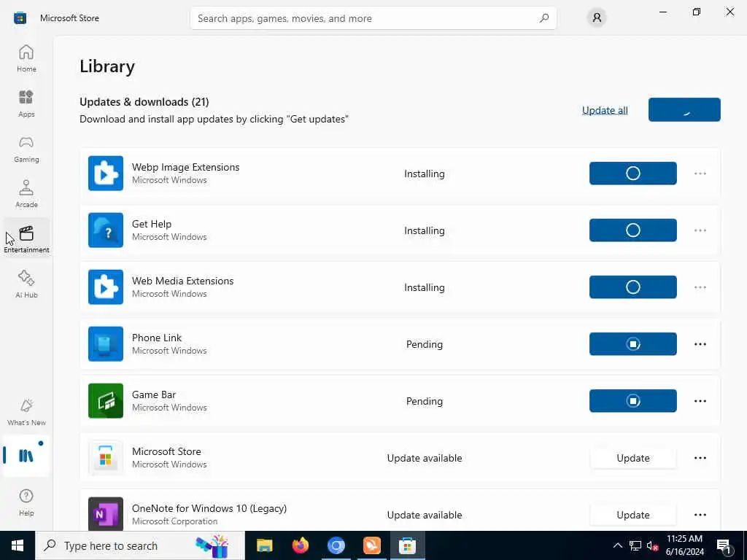Image resolution: width=747 pixels, height=560 pixels.
Task: Open the Home section in sidebar
Action: tap(26, 58)
